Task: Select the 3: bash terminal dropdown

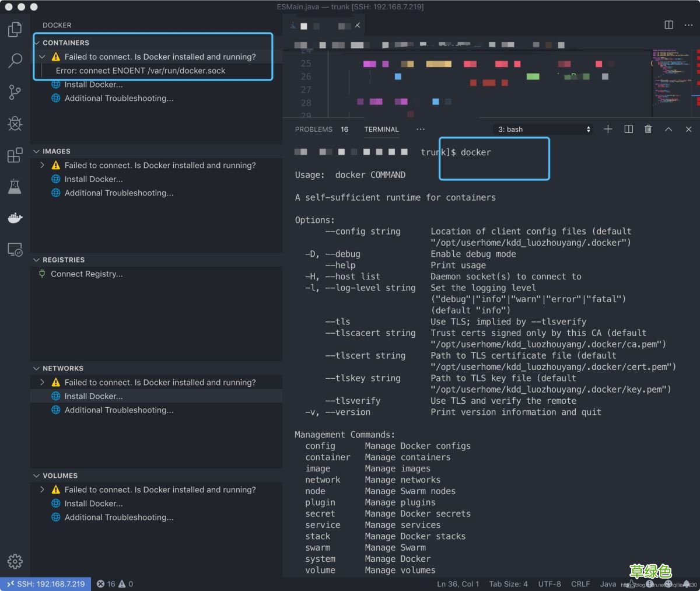Action: click(x=543, y=130)
